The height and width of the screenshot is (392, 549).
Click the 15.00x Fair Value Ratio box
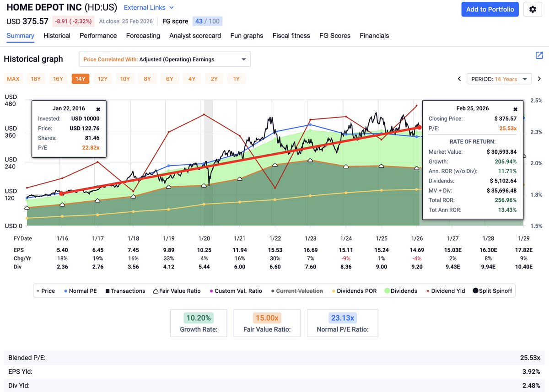(267, 323)
